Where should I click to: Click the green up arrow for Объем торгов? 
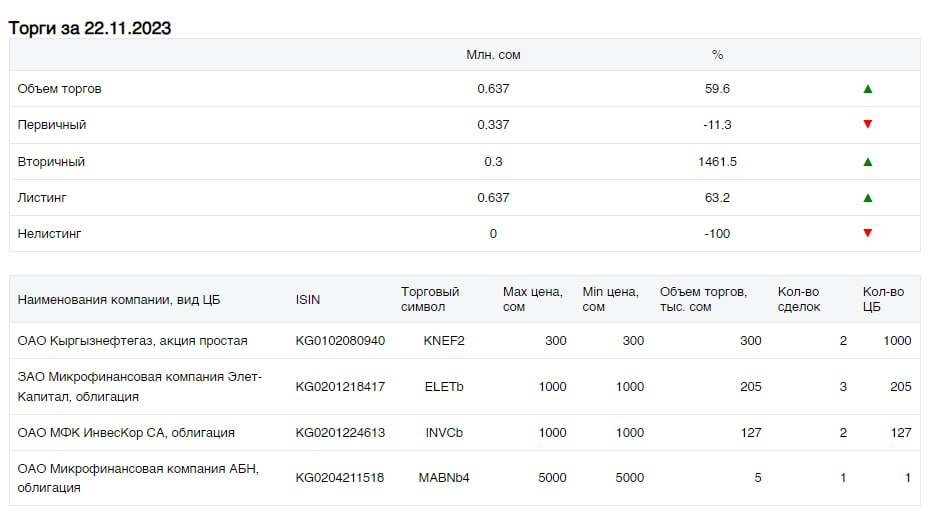867,89
